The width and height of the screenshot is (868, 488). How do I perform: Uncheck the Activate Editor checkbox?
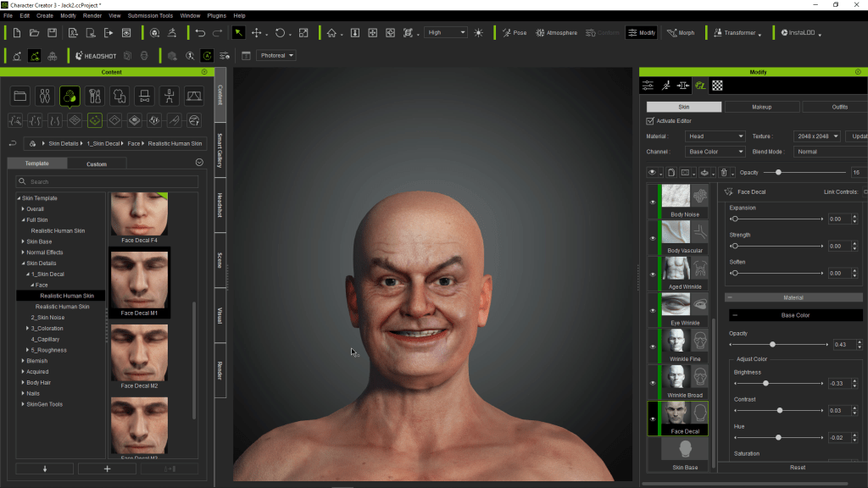pyautogui.click(x=650, y=121)
